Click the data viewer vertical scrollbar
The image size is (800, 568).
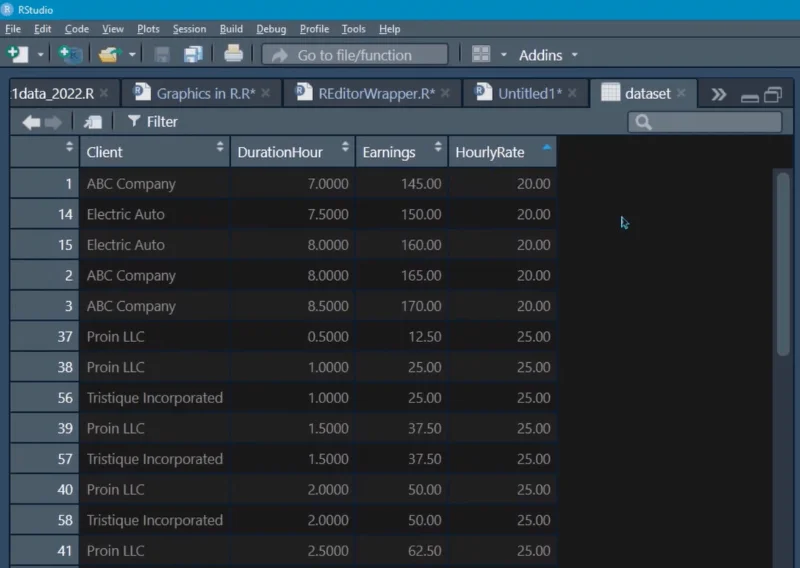pos(783,264)
